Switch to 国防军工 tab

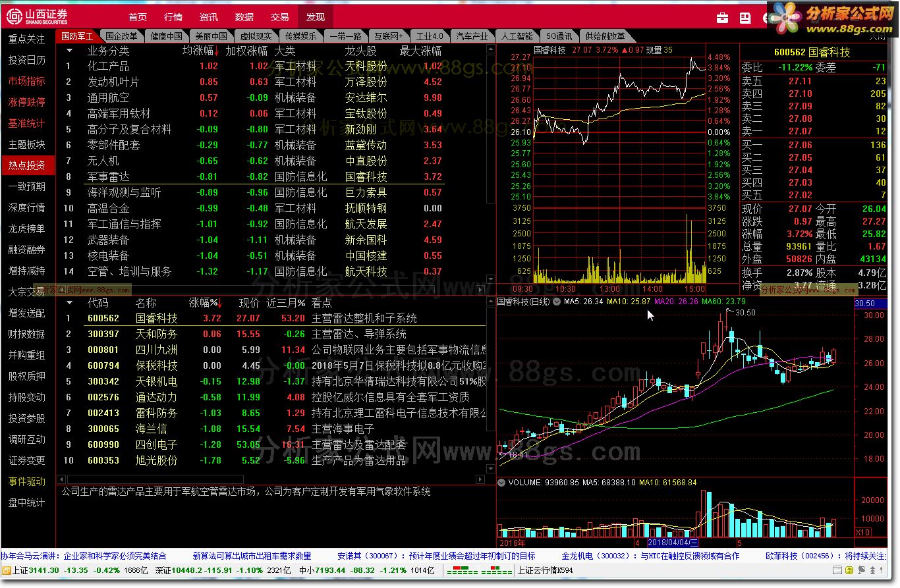(78, 36)
